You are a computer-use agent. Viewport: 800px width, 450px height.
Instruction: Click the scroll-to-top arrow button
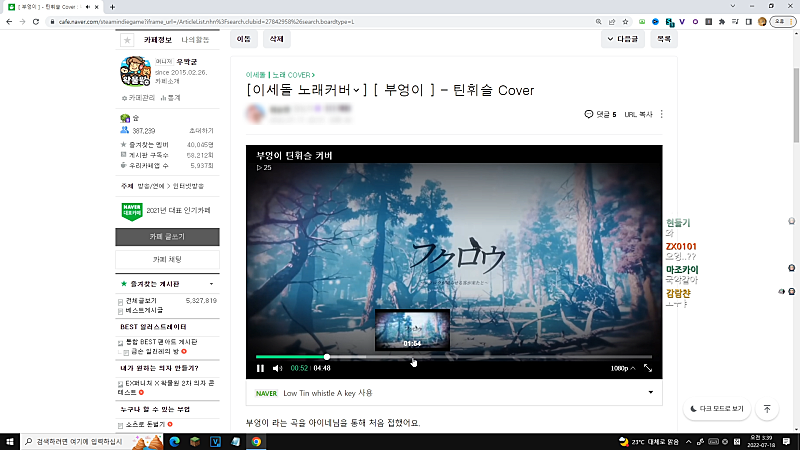[767, 409]
